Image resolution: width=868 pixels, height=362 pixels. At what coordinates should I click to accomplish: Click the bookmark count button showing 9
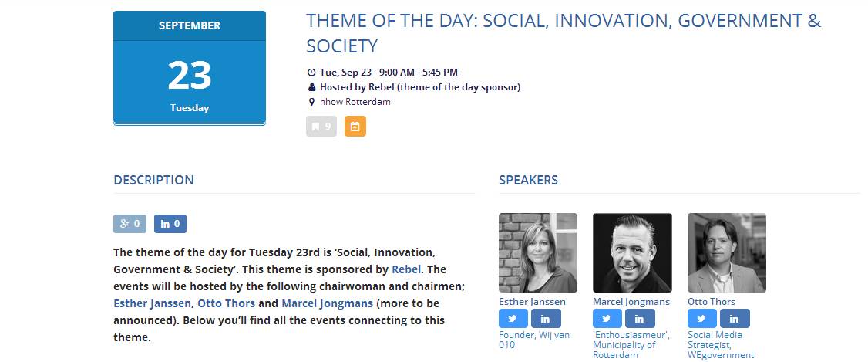(321, 127)
